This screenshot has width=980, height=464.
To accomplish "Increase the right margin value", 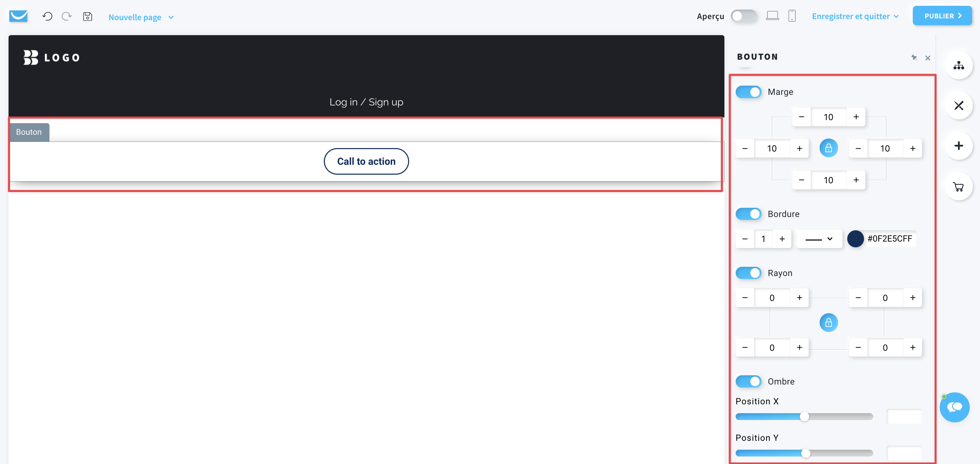I will (x=913, y=148).
